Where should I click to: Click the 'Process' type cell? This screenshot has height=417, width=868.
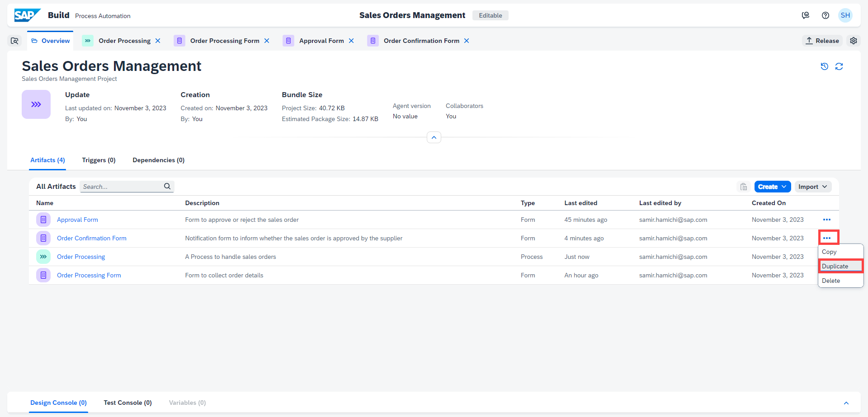pos(532,257)
